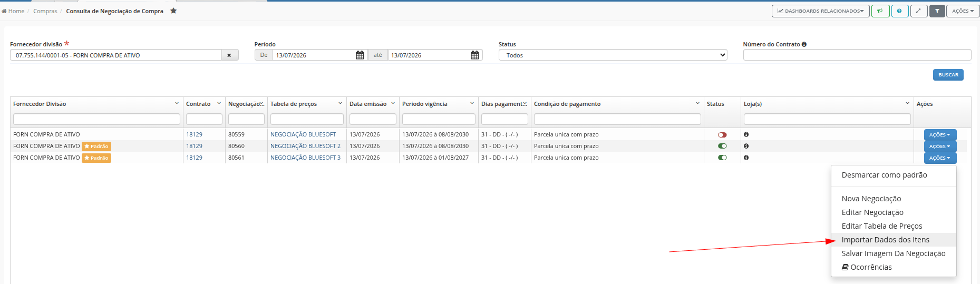Image resolution: width=980 pixels, height=284 pixels.
Task: Click filter box under Condição de pagamento
Action: click(617, 119)
